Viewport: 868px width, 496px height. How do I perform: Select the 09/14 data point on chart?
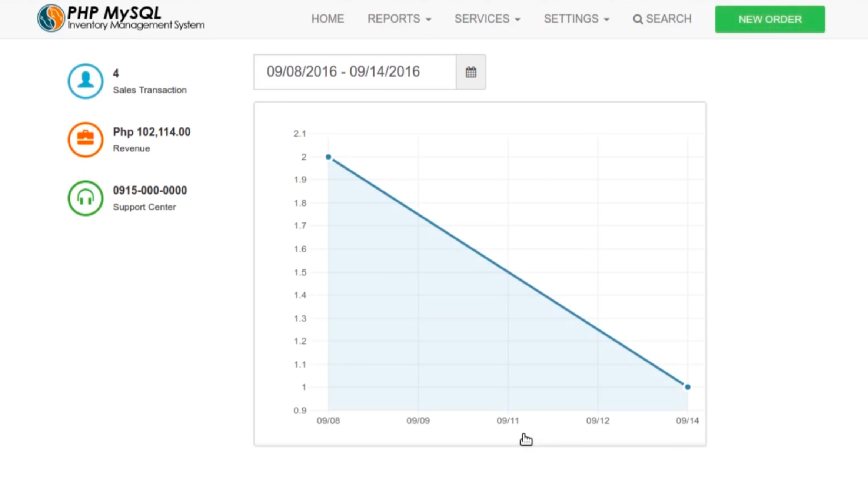tap(687, 387)
